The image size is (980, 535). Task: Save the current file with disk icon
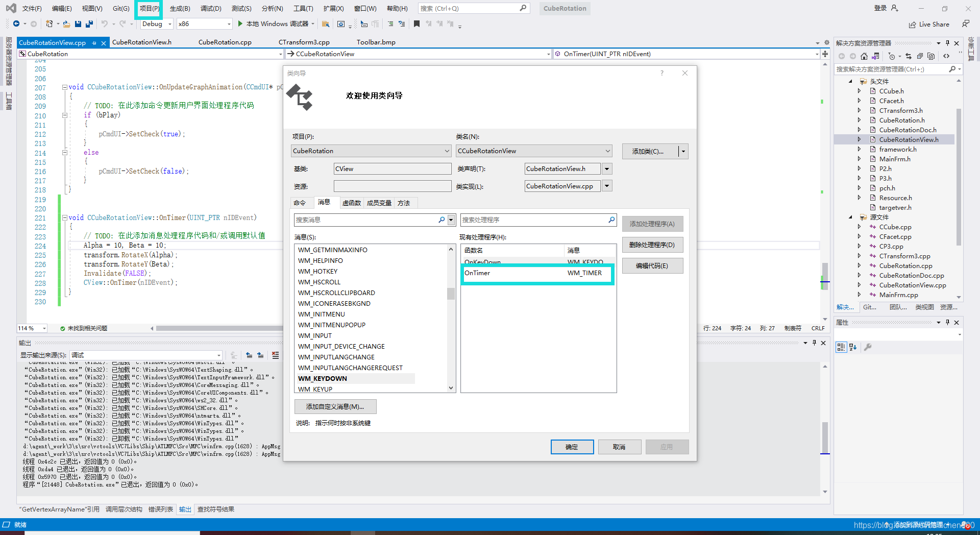click(78, 24)
